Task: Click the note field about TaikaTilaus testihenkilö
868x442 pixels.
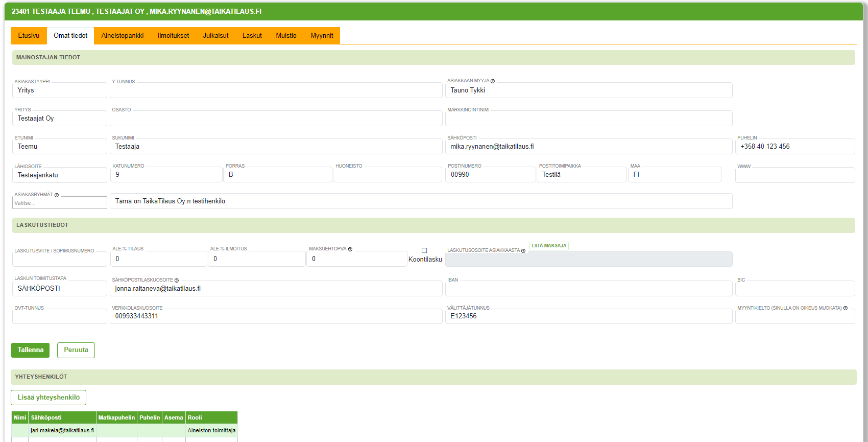Action: pos(421,201)
